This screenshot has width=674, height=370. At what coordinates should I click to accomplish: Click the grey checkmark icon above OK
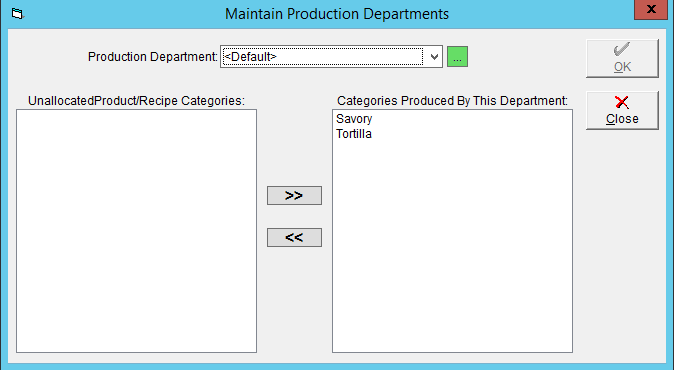coord(622,49)
